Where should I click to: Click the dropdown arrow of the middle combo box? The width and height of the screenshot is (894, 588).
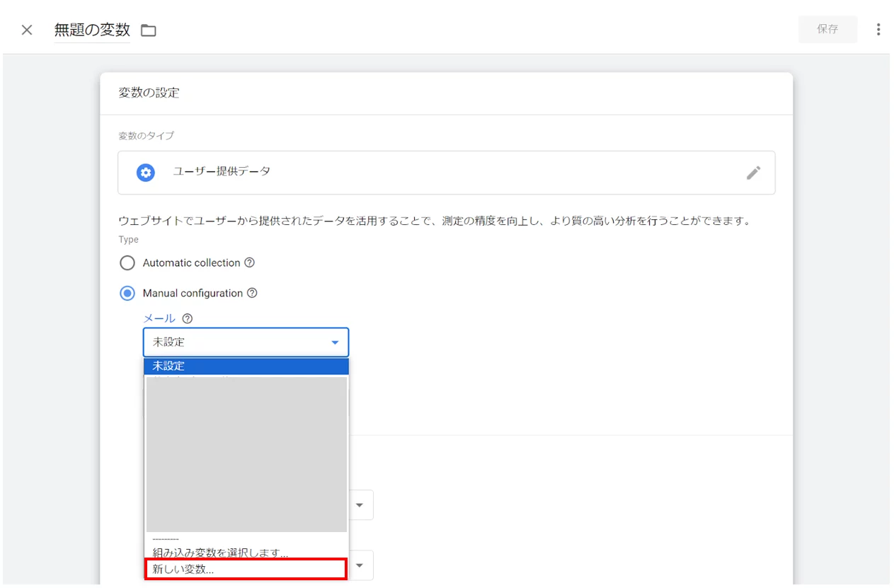coord(359,505)
